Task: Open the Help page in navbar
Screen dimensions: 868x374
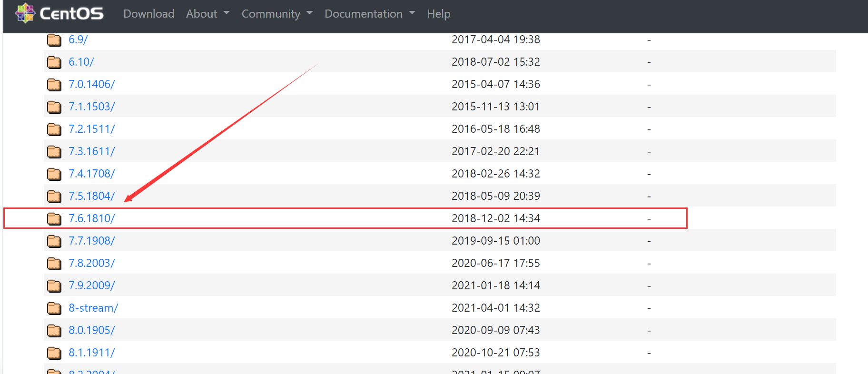Action: (439, 14)
